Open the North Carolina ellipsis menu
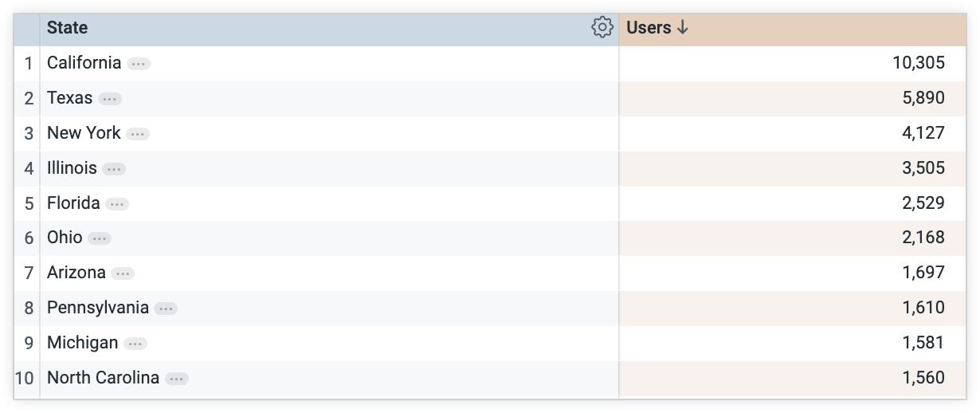 coord(177,379)
